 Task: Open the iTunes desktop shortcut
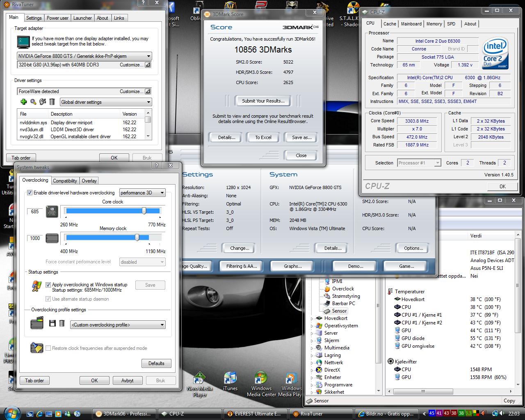point(230,381)
